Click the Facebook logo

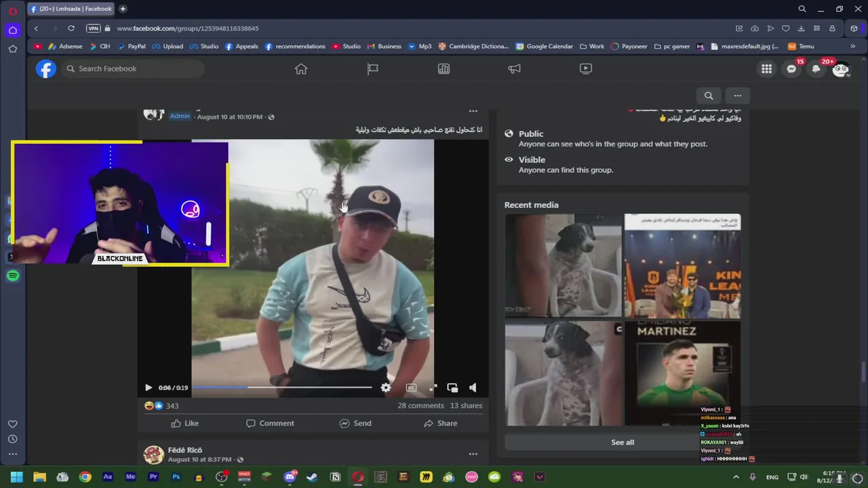(x=46, y=68)
